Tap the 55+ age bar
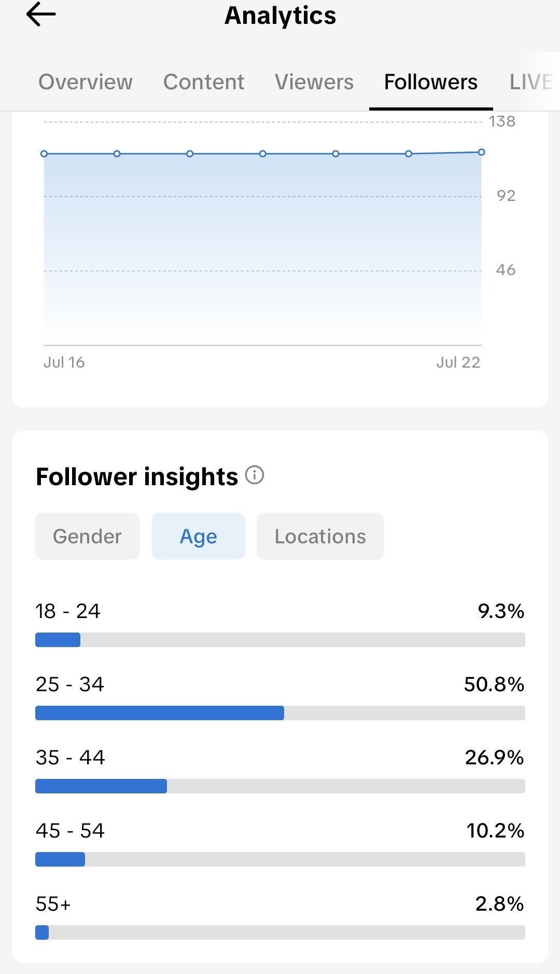560x974 pixels. (x=280, y=932)
